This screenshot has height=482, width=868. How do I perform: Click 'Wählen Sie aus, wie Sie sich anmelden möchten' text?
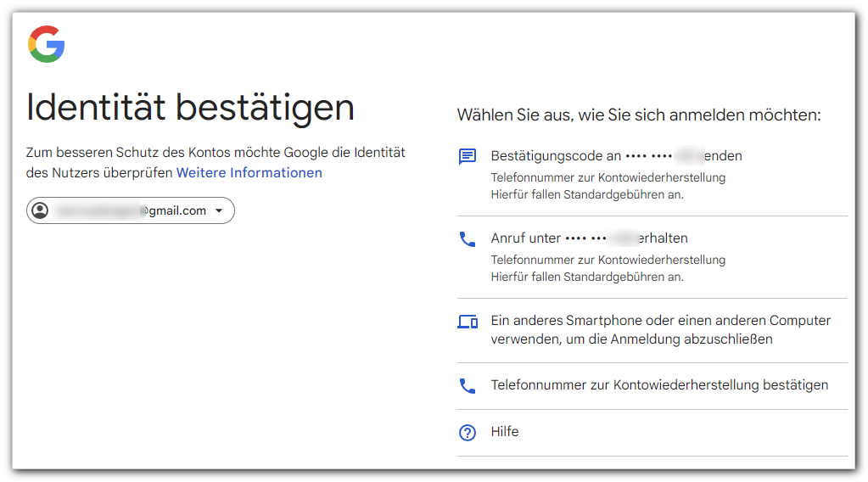click(639, 115)
